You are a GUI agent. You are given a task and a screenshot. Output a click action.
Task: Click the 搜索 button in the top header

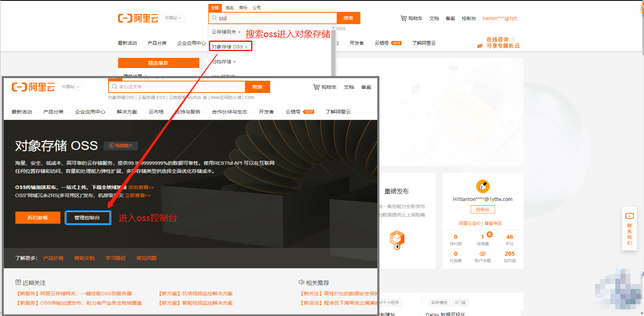[348, 18]
